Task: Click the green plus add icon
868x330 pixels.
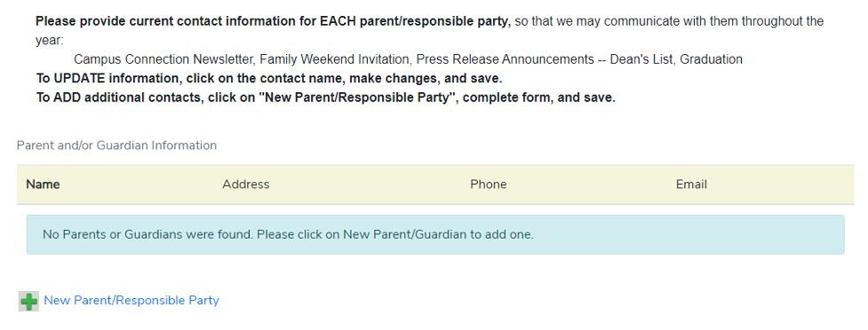Action: click(28, 302)
